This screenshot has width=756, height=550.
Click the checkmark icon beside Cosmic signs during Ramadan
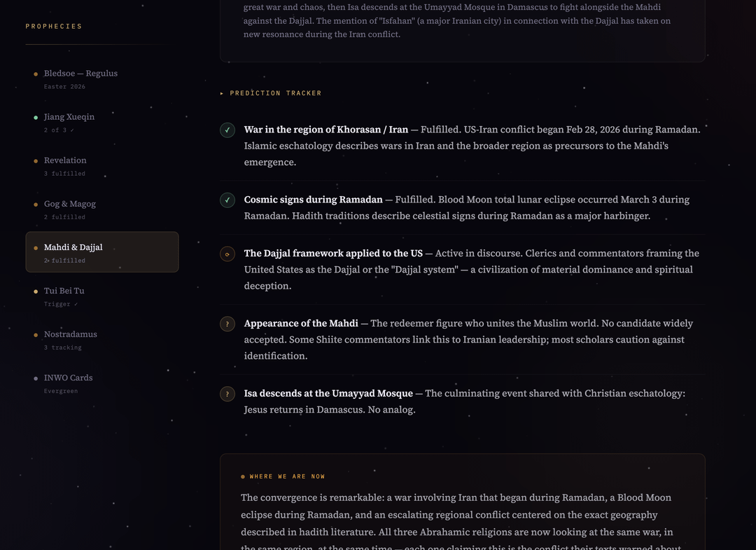pos(227,200)
